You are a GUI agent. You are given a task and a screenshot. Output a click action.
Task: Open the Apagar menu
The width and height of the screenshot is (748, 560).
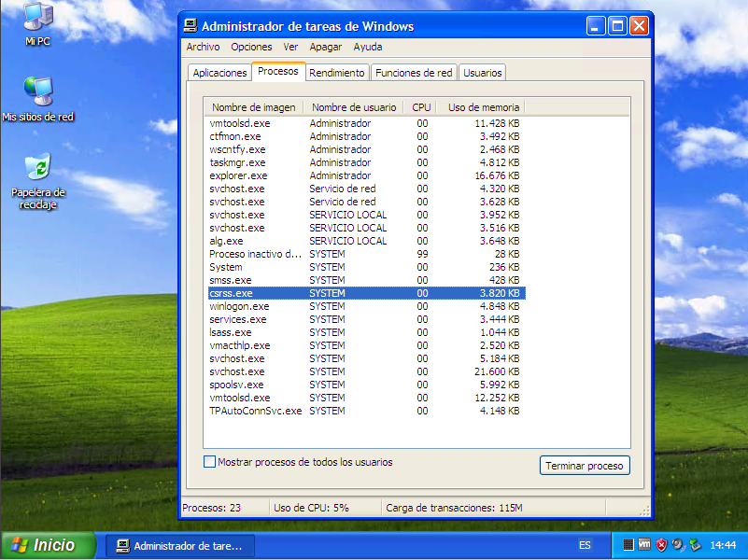[x=326, y=47]
